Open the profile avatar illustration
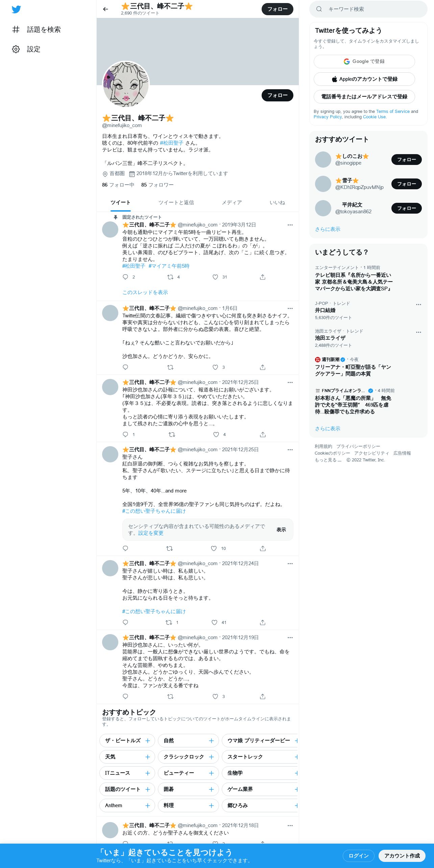This screenshot has width=434, height=868. click(126, 85)
